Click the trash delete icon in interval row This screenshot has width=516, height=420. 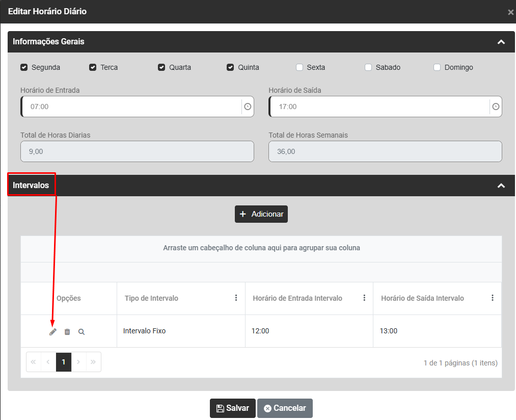click(67, 332)
